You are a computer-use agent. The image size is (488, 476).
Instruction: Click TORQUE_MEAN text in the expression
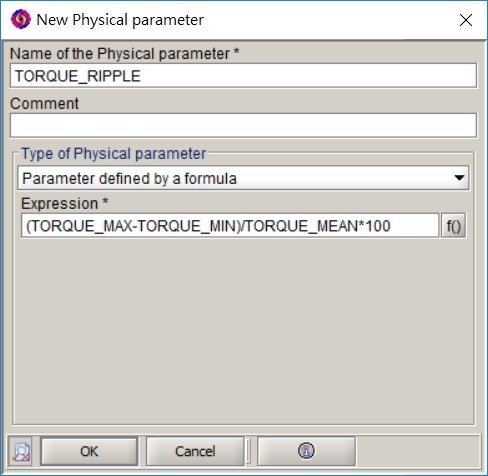[301, 226]
